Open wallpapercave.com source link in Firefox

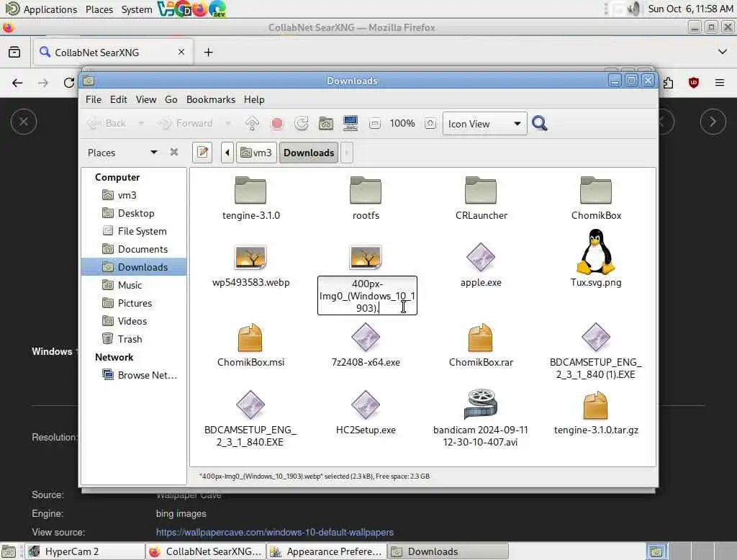pos(275,532)
